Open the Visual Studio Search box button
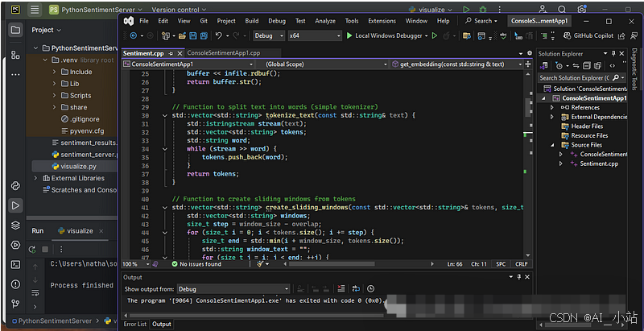 [481, 21]
